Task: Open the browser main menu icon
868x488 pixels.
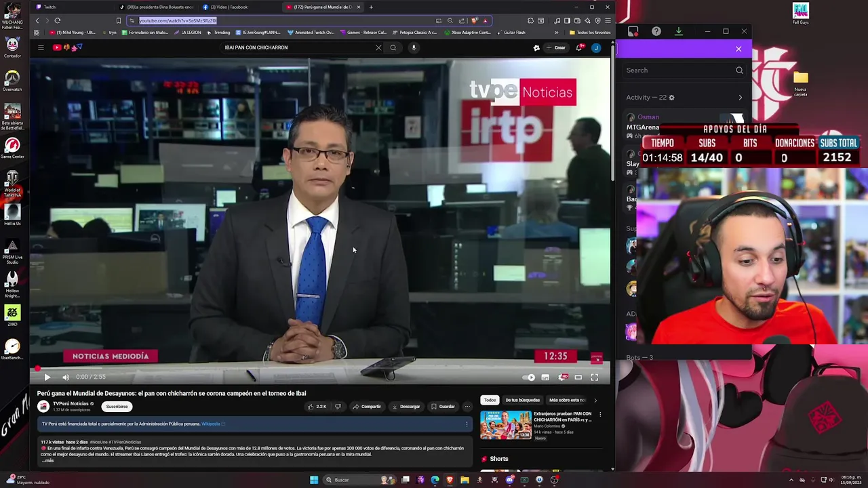Action: (608, 21)
